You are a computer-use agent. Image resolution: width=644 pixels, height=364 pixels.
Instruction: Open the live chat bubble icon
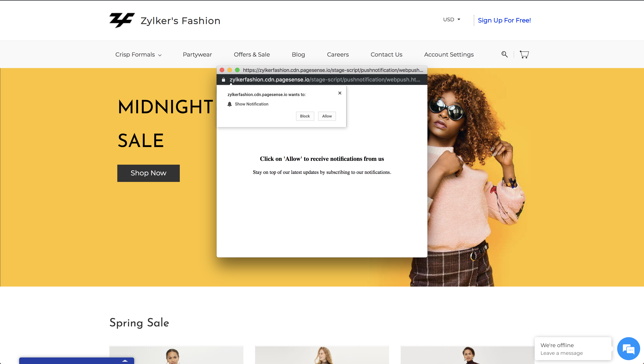(628, 349)
